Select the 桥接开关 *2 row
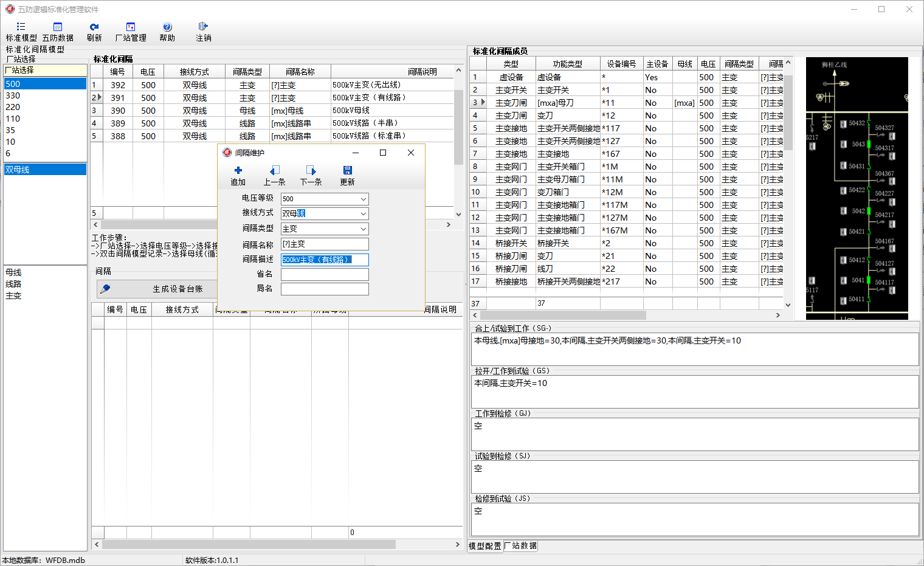 tap(627, 243)
